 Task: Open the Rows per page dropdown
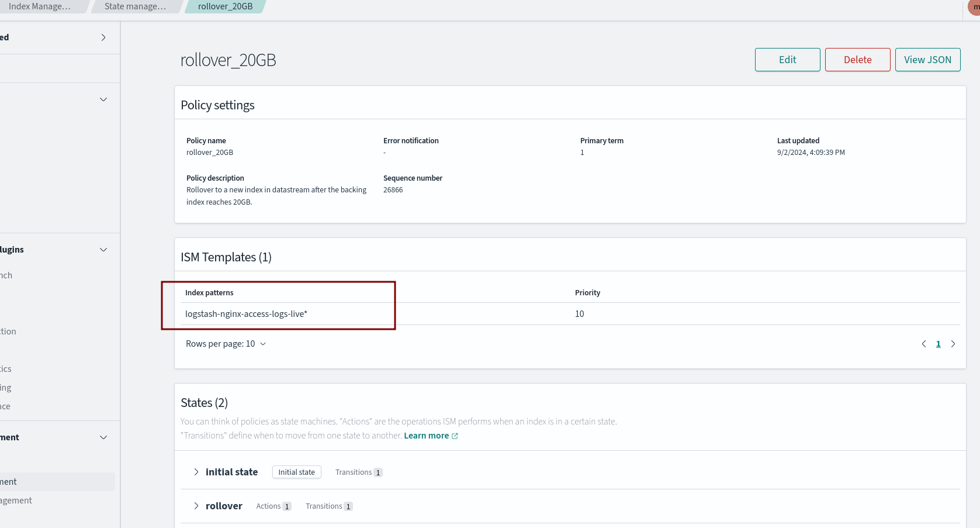tap(226, 344)
